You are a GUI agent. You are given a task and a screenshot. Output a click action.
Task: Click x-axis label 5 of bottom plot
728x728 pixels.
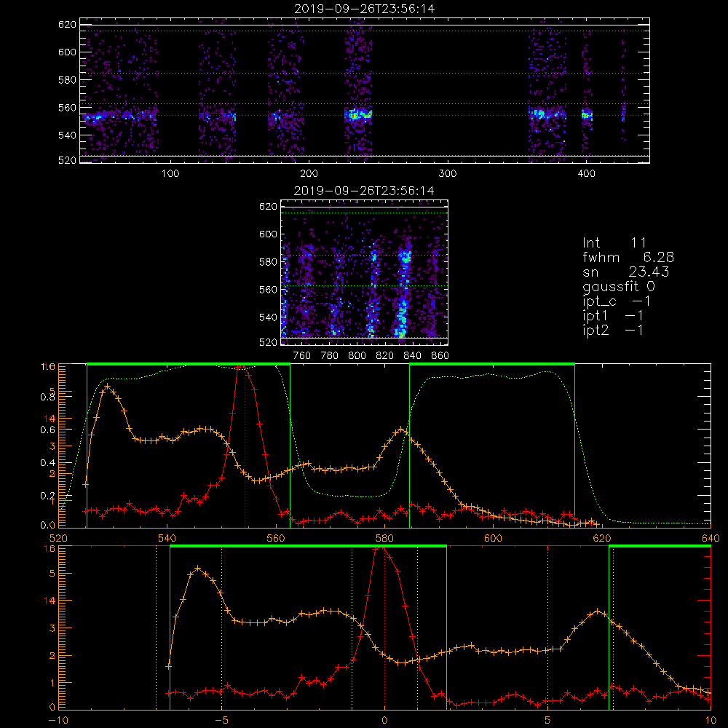(548, 720)
